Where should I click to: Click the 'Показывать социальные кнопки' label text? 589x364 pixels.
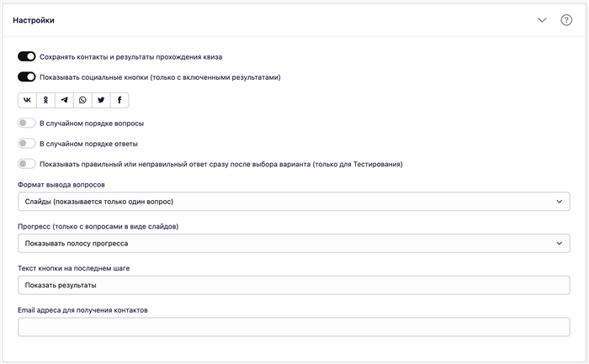160,77
